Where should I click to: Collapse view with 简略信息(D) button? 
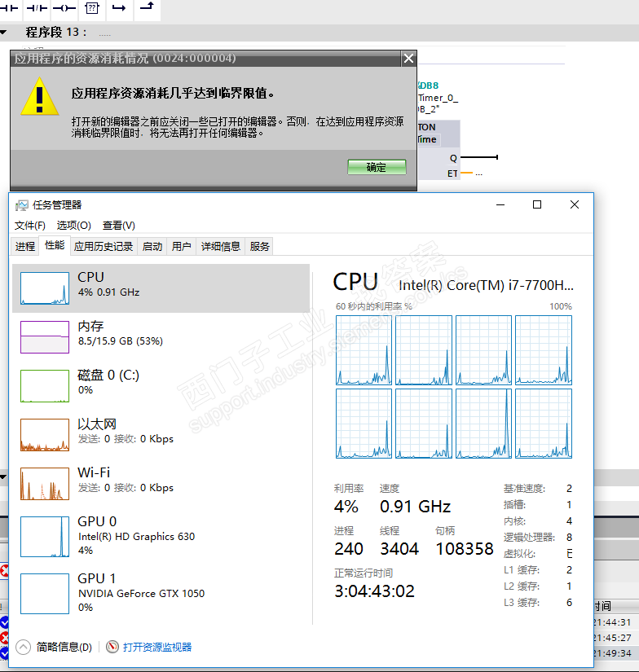pyautogui.click(x=64, y=647)
